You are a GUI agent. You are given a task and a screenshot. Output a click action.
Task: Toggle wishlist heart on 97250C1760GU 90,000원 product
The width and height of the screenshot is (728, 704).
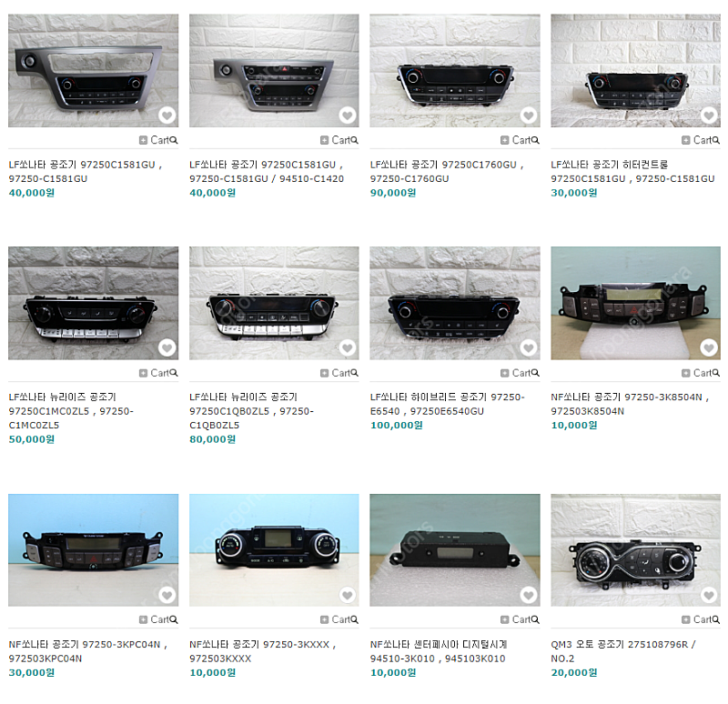coord(529,116)
